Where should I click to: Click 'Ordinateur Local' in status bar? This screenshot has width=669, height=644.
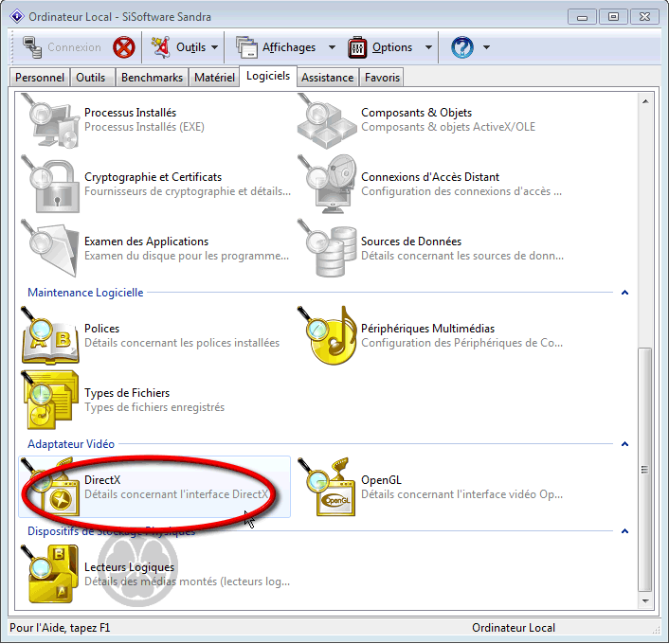514,628
